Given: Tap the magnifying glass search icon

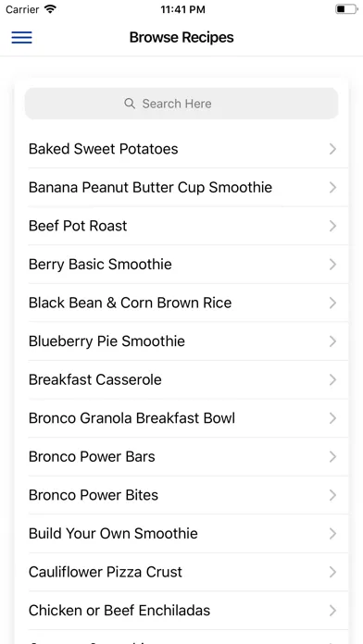Looking at the screenshot, I should (x=130, y=104).
